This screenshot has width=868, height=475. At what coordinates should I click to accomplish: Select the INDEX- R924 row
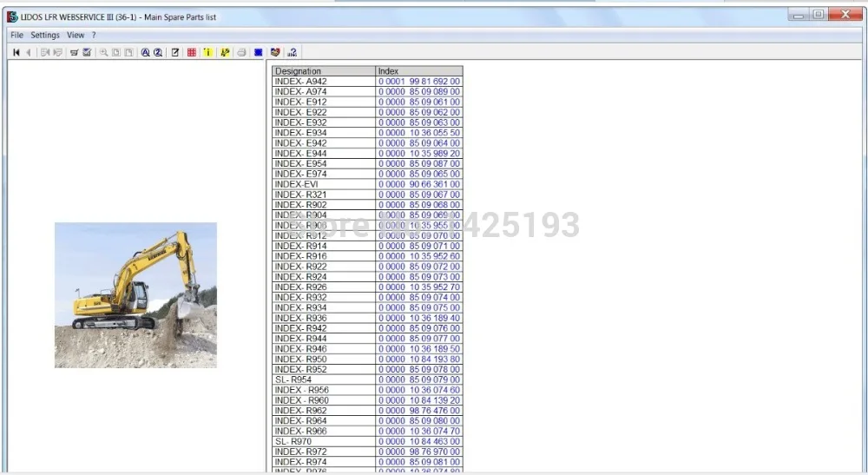[x=367, y=277]
